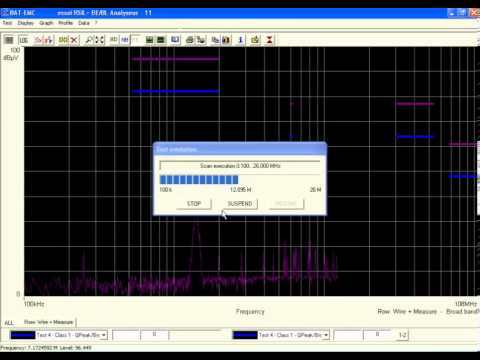This screenshot has height=360, width=480.
Task: Click the second green screen icon
Action: tap(161, 40)
